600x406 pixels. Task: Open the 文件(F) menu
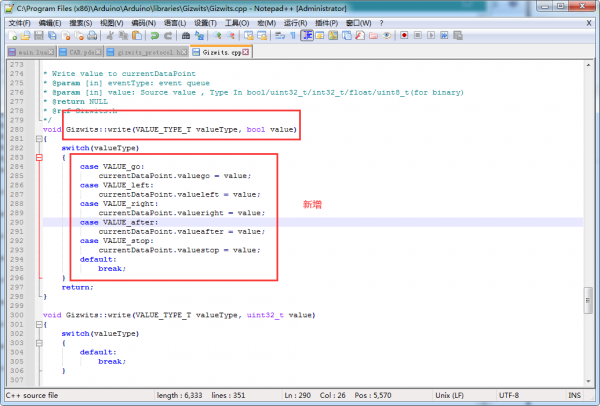coord(20,23)
